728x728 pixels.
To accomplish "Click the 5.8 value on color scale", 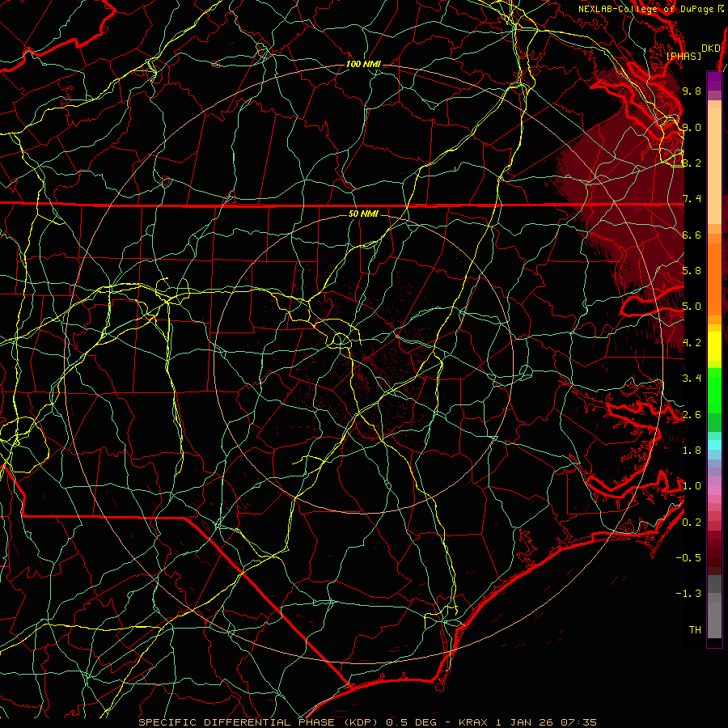I will tap(692, 271).
